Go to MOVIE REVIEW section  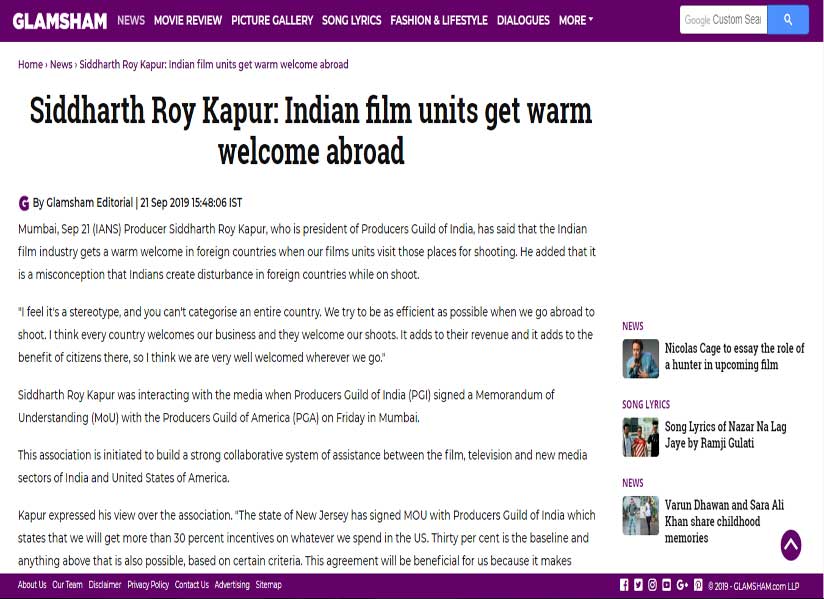pyautogui.click(x=188, y=20)
